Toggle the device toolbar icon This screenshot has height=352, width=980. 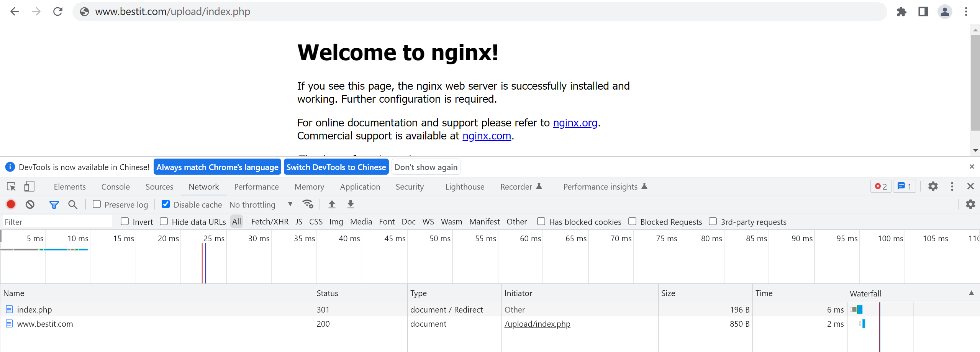click(x=29, y=187)
